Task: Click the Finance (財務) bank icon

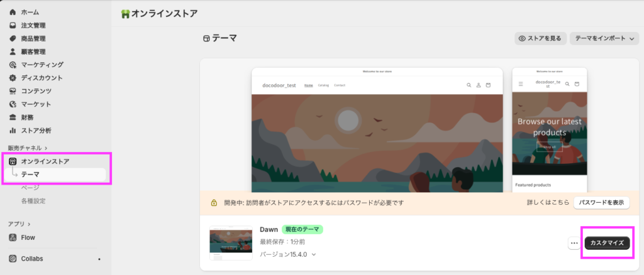Action: (13, 117)
